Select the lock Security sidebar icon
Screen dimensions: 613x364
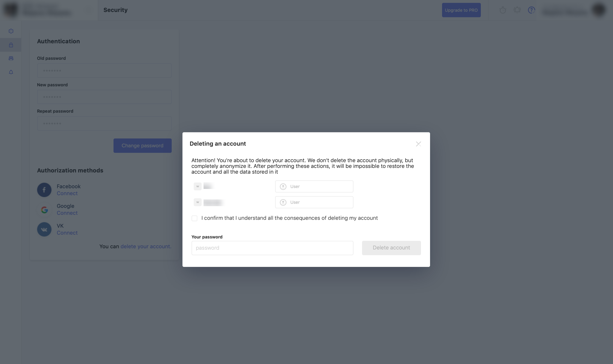[11, 45]
